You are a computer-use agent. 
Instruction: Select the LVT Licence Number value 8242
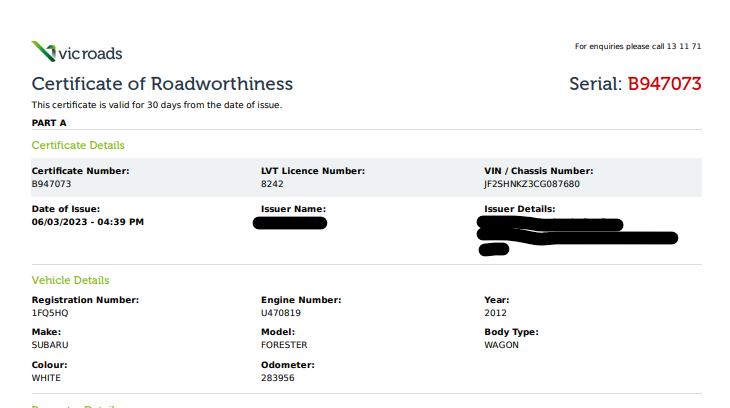click(272, 184)
